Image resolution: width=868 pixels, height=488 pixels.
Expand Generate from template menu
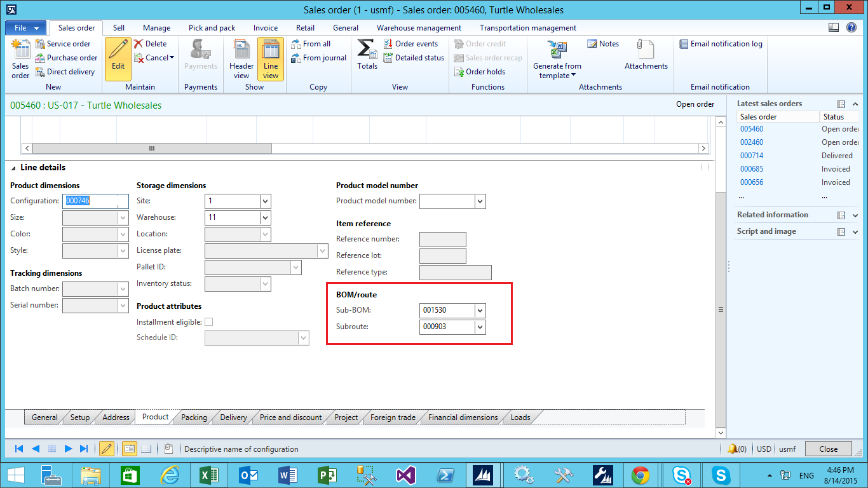coord(557,58)
